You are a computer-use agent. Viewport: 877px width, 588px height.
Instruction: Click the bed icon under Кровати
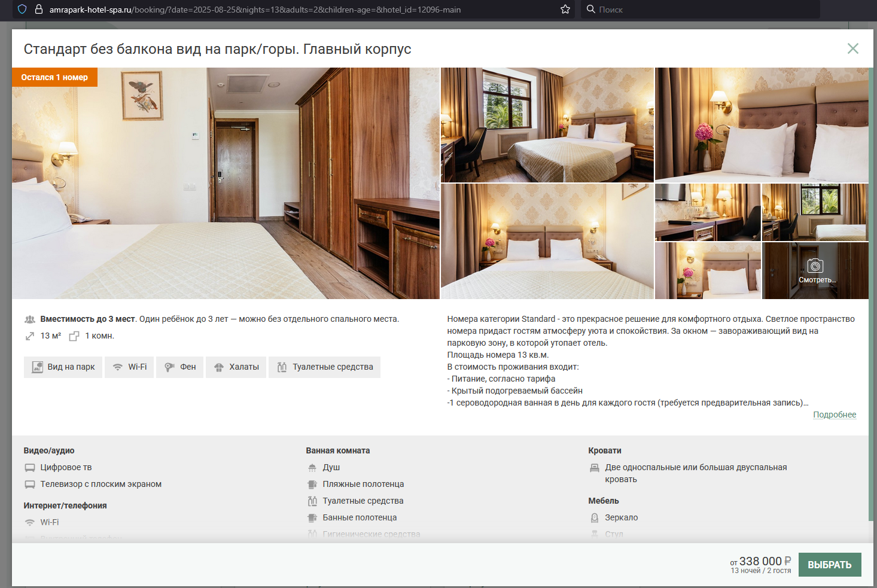595,468
